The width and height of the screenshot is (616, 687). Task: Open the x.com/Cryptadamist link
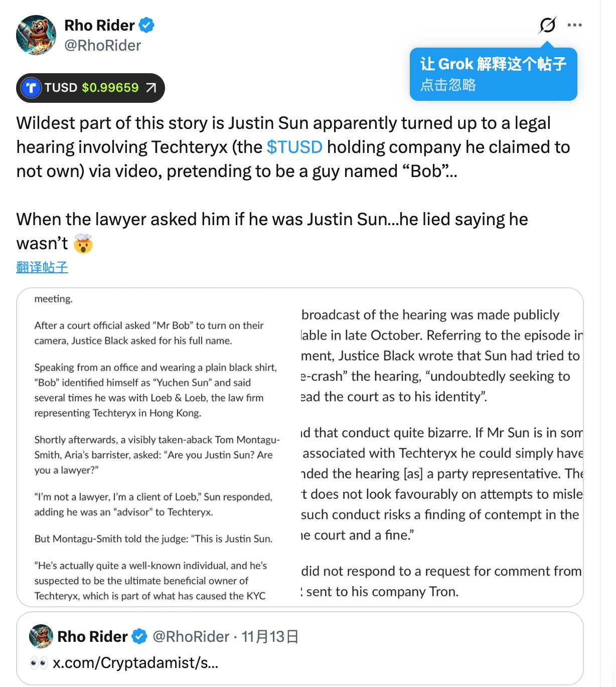tap(135, 663)
